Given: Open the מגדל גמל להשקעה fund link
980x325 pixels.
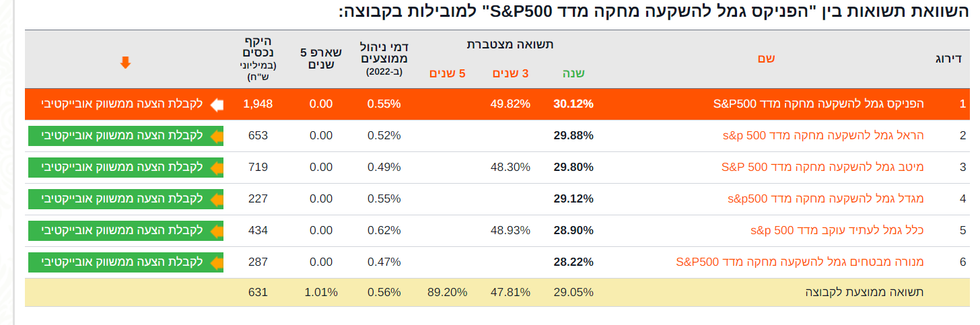Looking at the screenshot, I should point(826,199).
